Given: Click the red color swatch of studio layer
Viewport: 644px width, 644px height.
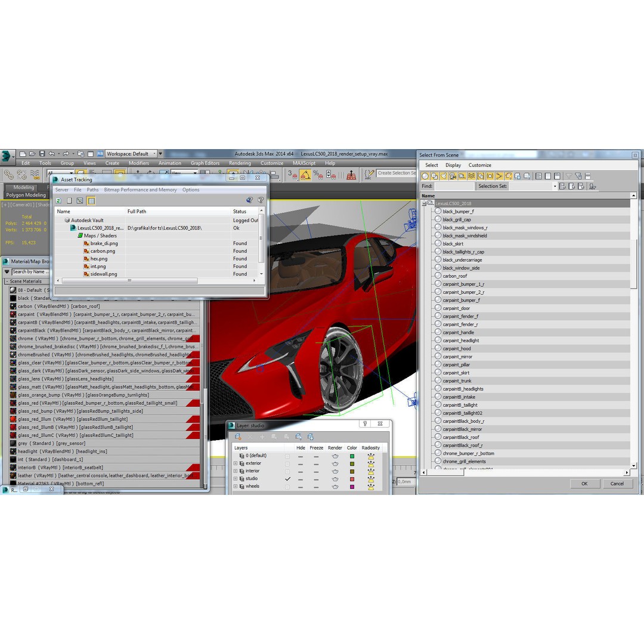Looking at the screenshot, I should [x=352, y=479].
